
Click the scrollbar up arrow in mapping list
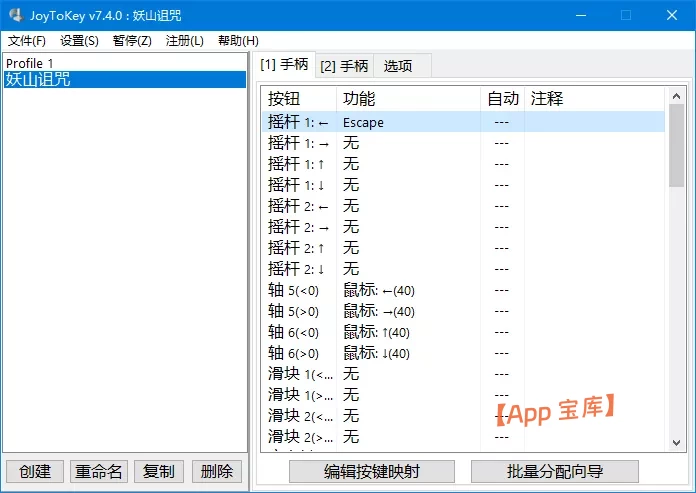(676, 96)
